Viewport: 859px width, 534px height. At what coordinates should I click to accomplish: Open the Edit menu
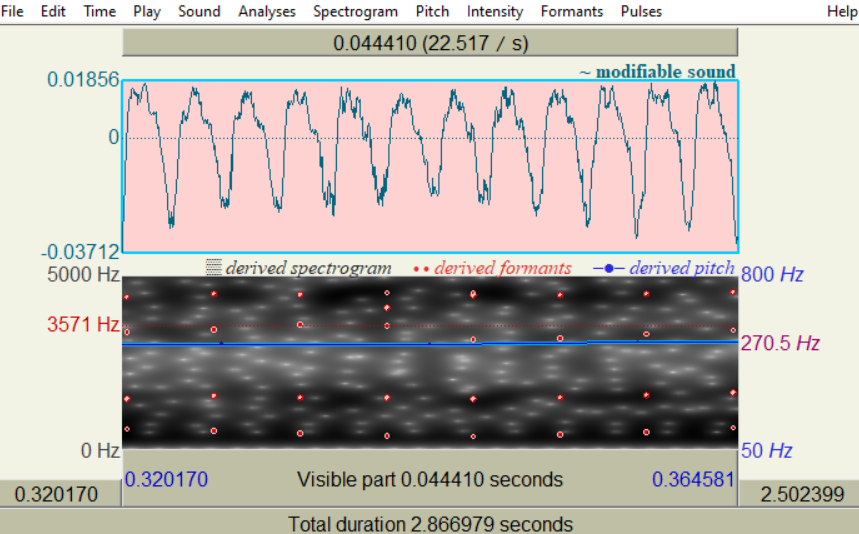point(53,11)
